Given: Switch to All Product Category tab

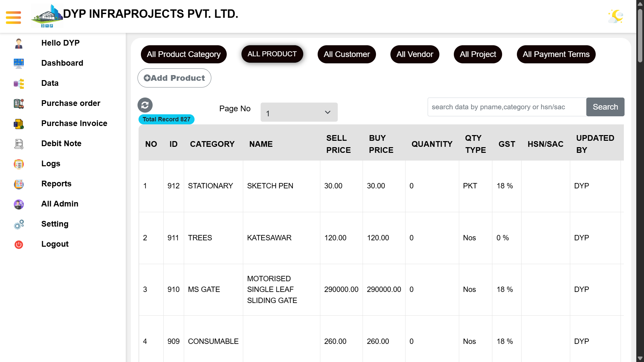Looking at the screenshot, I should [184, 54].
